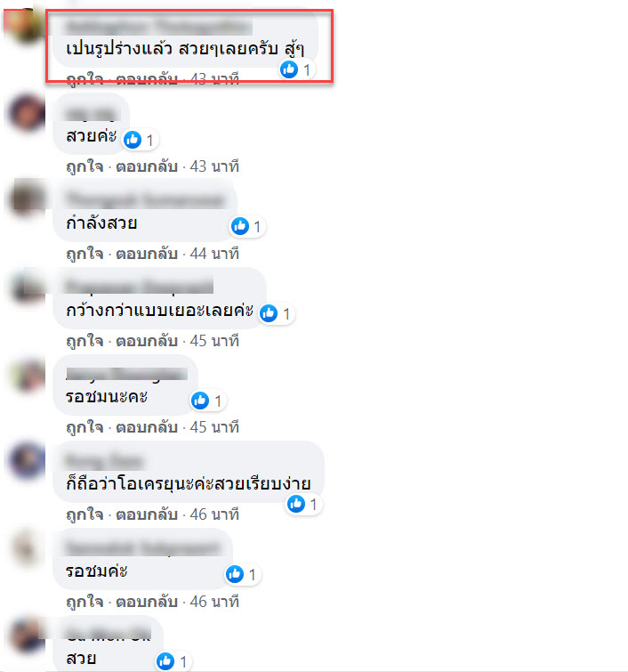Screen dimensions: 628x672
Task: Click ถูกใจ under สวยค่ะ comment
Action: [85, 166]
